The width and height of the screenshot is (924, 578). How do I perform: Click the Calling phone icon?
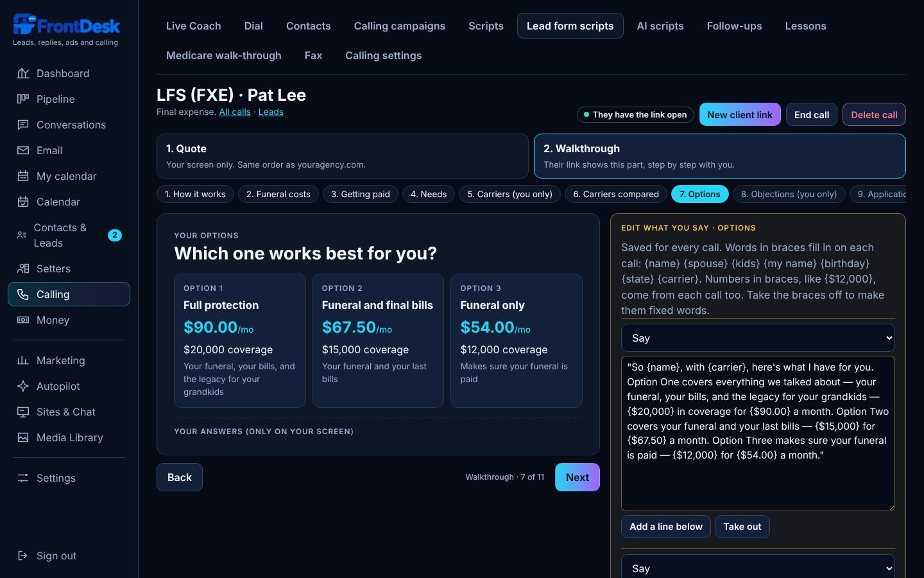coord(23,294)
